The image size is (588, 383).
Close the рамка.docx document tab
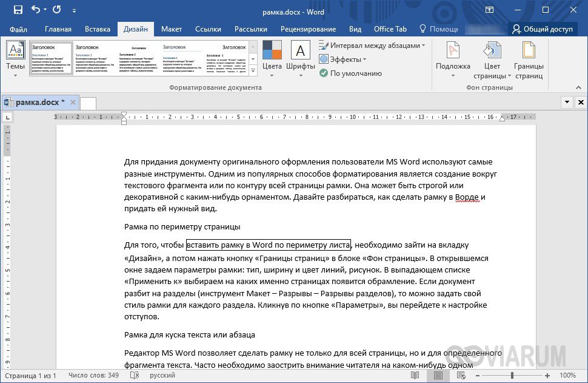coord(73,102)
